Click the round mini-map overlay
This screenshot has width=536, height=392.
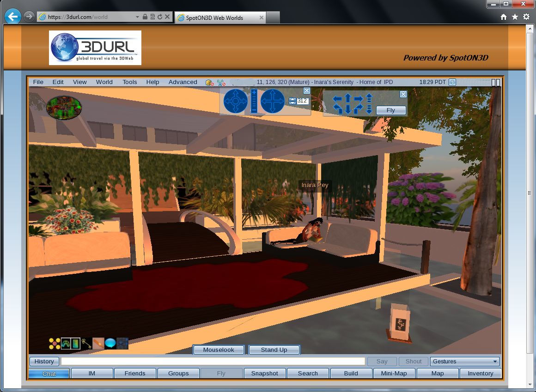coord(64,108)
